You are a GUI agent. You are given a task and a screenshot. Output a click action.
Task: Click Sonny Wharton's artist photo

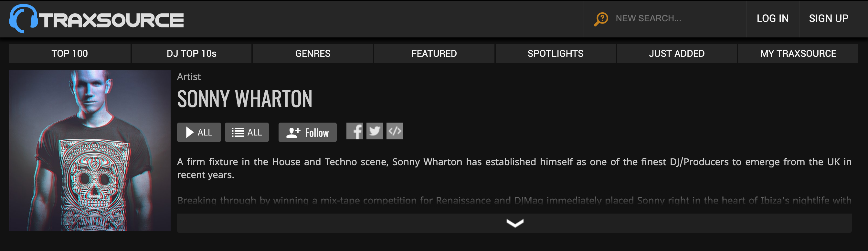[90, 150]
